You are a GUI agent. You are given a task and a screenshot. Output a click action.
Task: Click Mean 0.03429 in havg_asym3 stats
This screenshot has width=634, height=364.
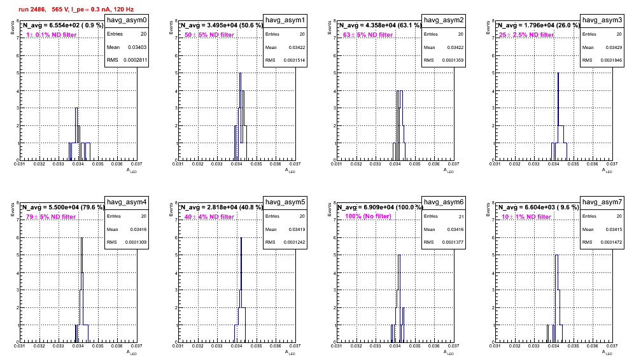(602, 47)
